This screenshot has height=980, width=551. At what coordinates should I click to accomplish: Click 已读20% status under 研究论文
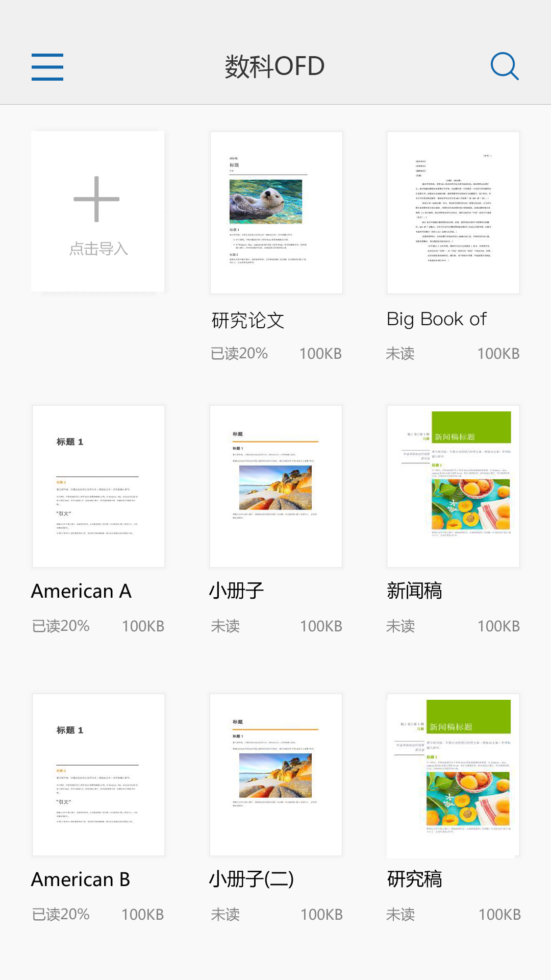coord(239,353)
